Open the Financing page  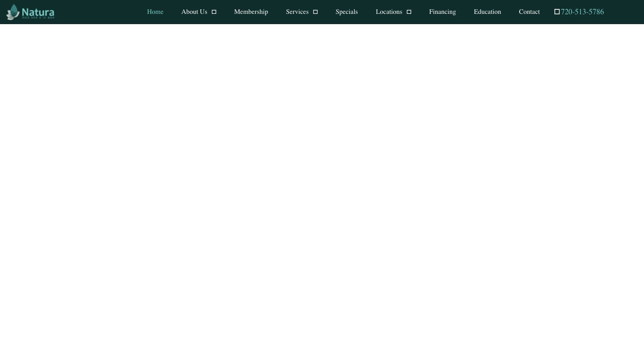pos(442,12)
